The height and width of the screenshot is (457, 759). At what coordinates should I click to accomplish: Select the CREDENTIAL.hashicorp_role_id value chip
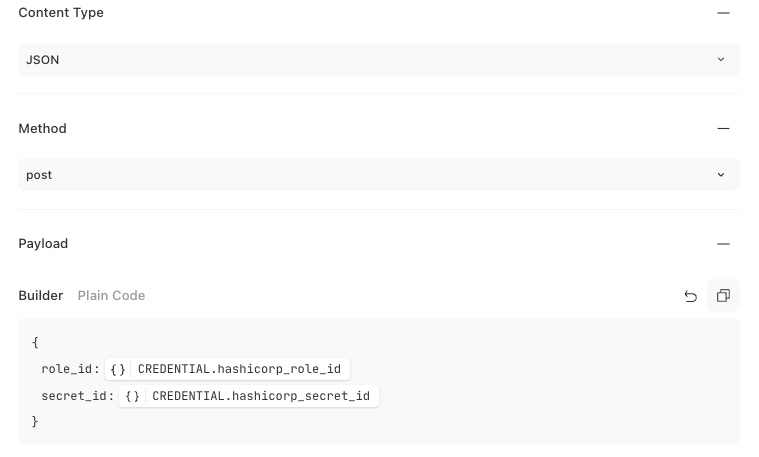[x=239, y=369]
